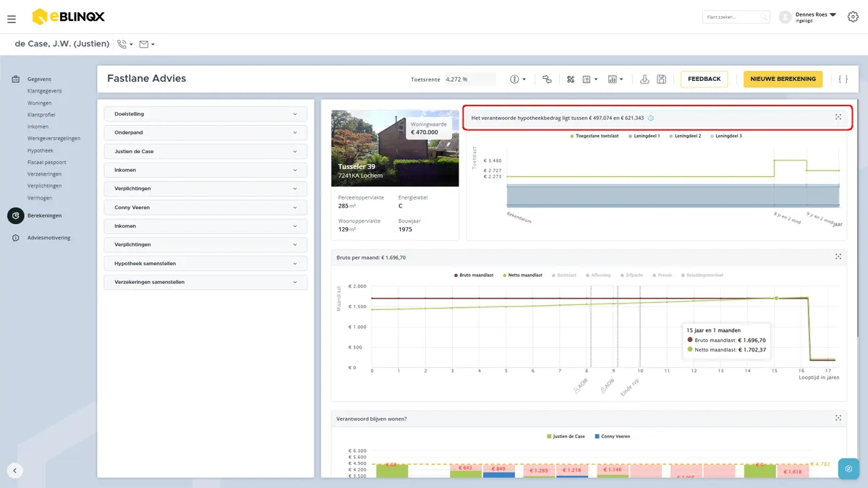Click the curly braces icon in the toolbar
The width and height of the screenshot is (868, 488).
pos(843,79)
